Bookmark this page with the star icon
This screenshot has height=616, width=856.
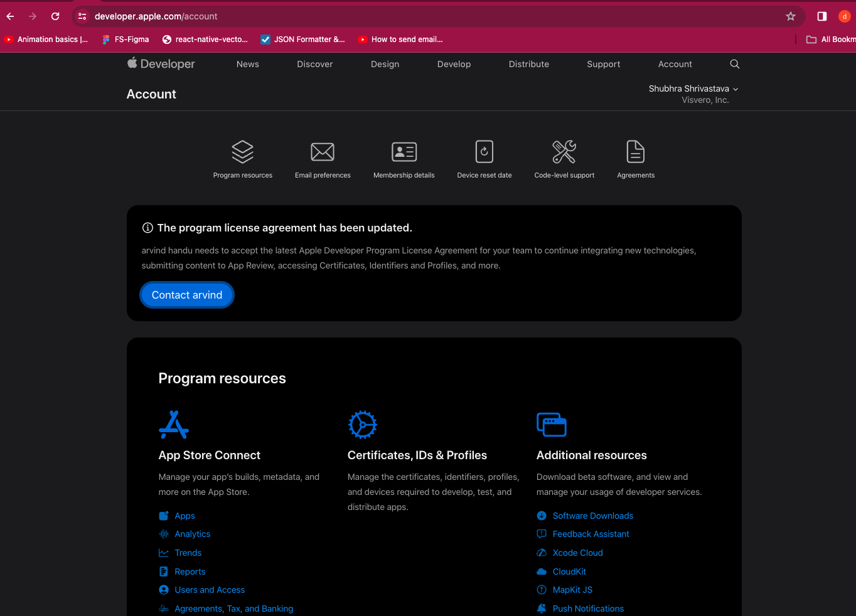pos(790,16)
